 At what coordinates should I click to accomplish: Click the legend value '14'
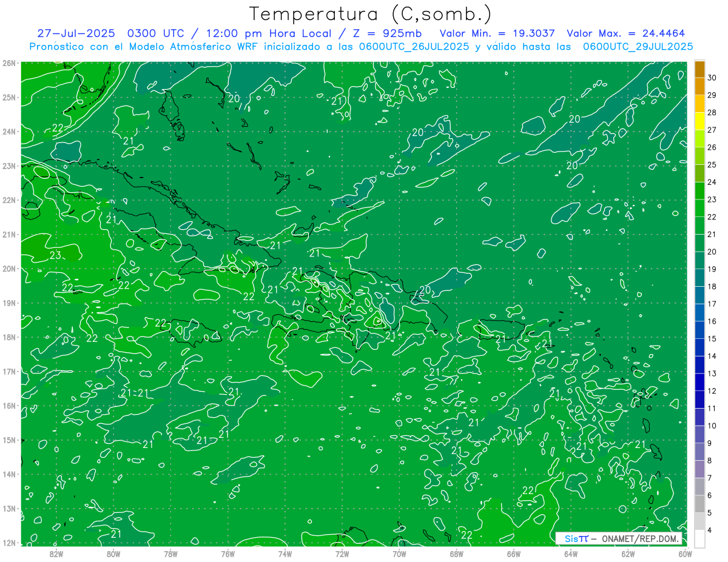(712, 356)
